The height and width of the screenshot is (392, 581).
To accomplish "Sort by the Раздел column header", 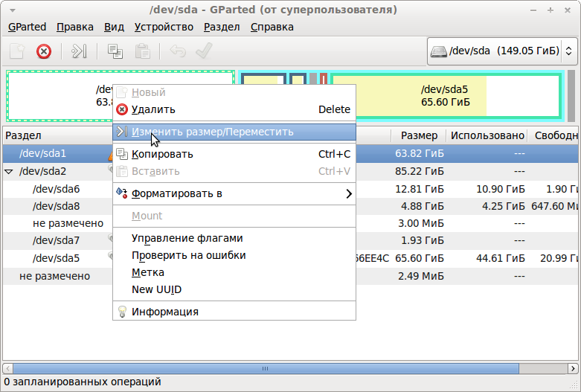I will tap(57, 135).
